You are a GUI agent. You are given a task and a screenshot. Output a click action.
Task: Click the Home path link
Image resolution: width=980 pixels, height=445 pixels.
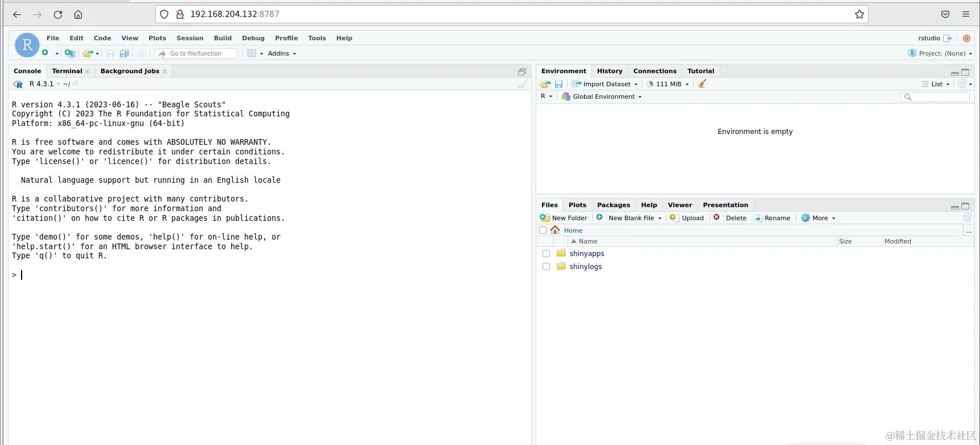[573, 230]
